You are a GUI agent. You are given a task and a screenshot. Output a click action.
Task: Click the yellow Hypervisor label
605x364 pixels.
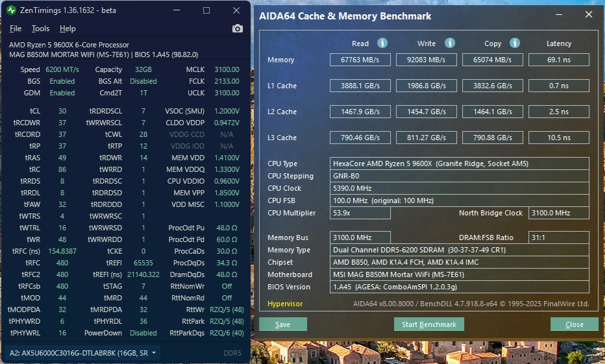(285, 304)
